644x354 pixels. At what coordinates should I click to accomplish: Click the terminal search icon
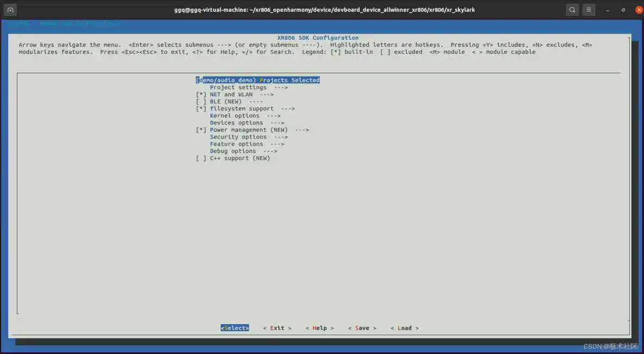click(572, 10)
